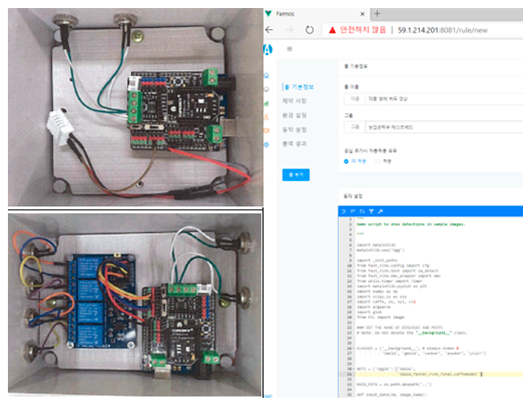Open a new browser tab with plus
This screenshot has height=410, width=532.
377,14
